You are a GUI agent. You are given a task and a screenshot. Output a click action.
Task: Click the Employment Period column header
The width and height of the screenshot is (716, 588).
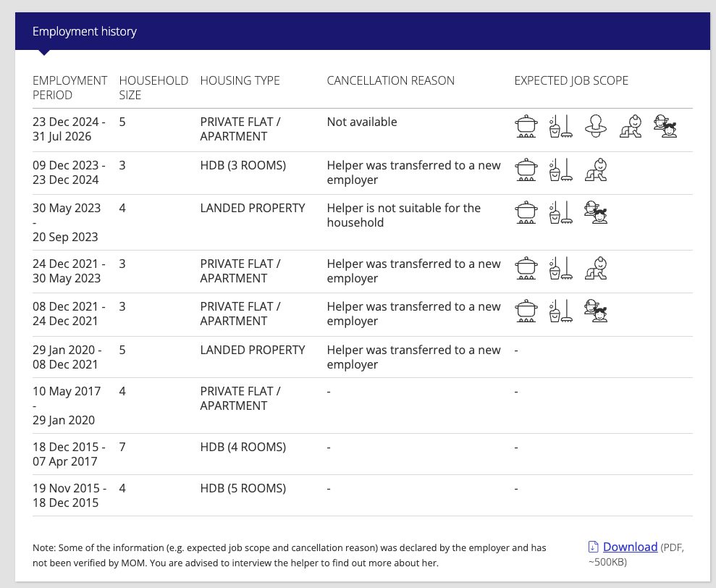point(70,88)
